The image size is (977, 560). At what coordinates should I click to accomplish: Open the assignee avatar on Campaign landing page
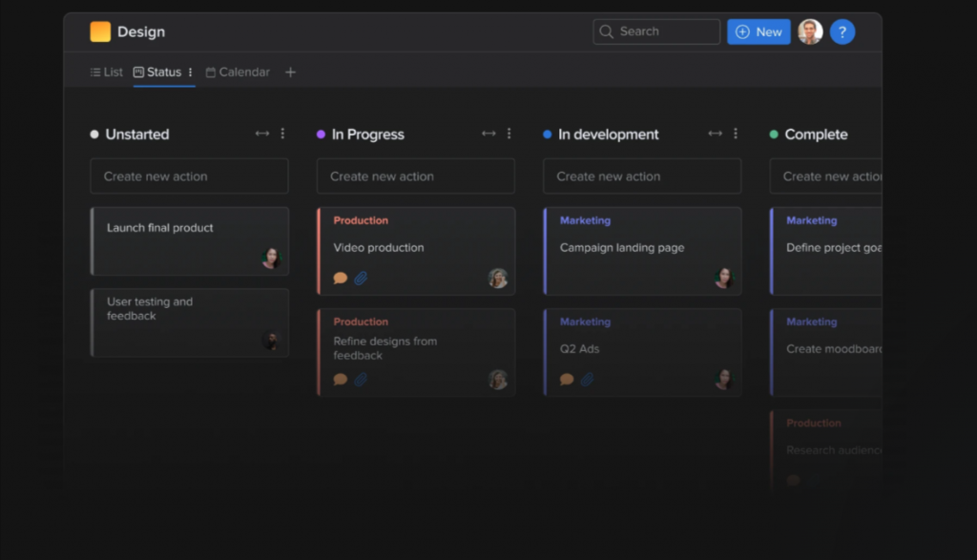723,278
